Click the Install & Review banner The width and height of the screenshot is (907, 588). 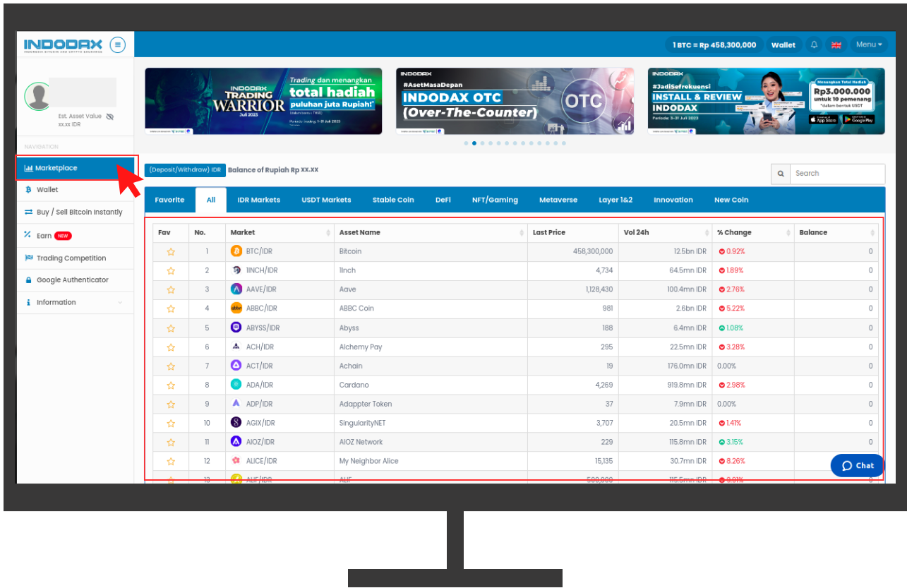767,101
